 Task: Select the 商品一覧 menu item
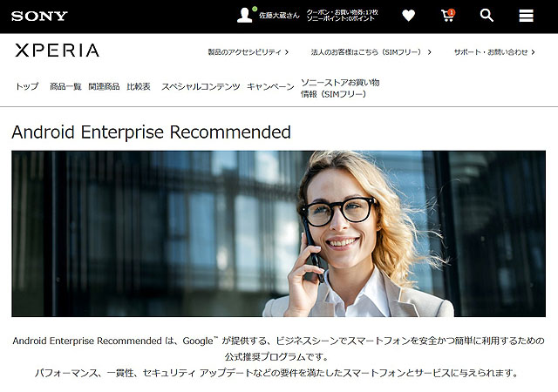click(x=65, y=86)
